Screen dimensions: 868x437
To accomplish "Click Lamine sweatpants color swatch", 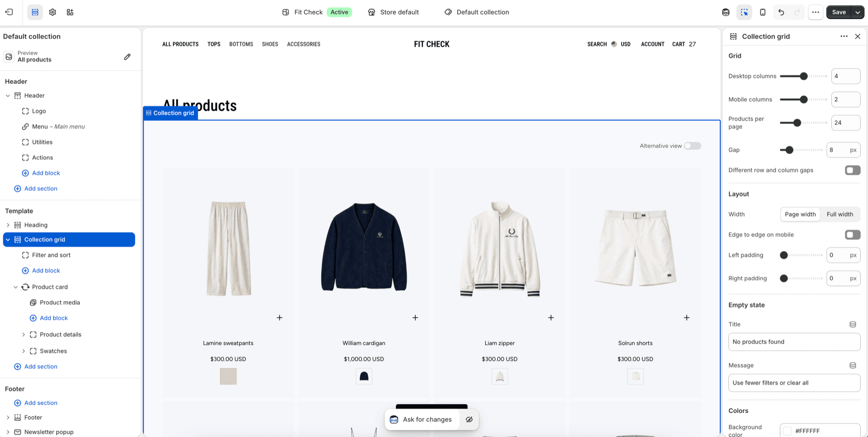I will (228, 376).
